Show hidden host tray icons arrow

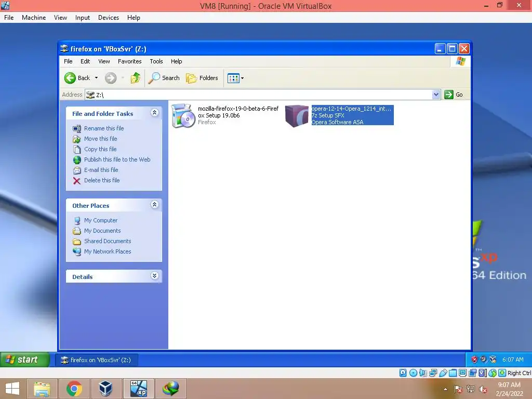(445, 389)
